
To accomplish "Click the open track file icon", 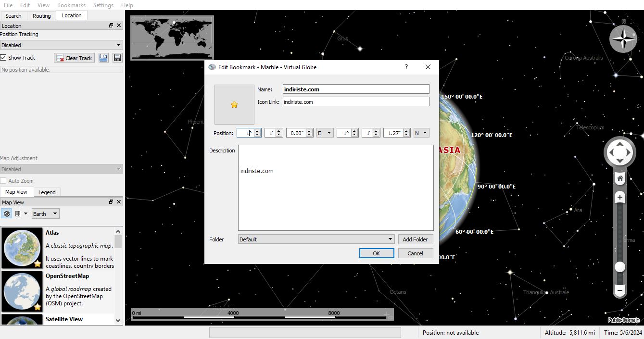I will pyautogui.click(x=103, y=58).
